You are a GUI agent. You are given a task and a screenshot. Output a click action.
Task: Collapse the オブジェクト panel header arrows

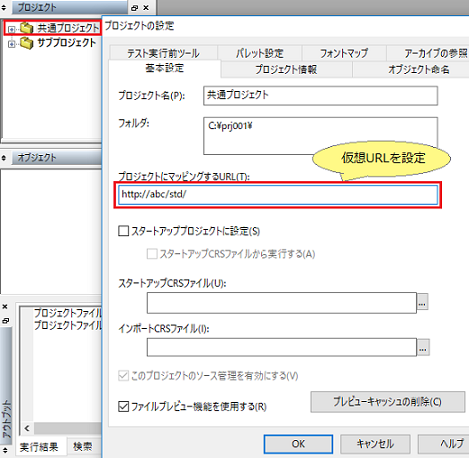coord(4,158)
